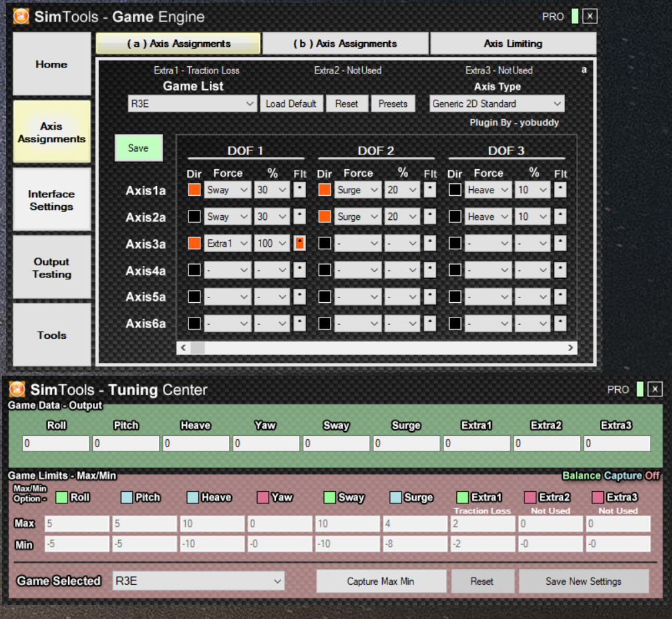Go to Home in the sidebar

[51, 64]
